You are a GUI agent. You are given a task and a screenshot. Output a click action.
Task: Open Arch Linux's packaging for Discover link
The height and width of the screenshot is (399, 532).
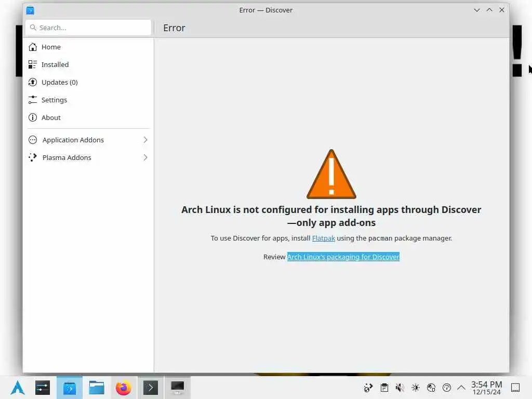click(x=343, y=257)
